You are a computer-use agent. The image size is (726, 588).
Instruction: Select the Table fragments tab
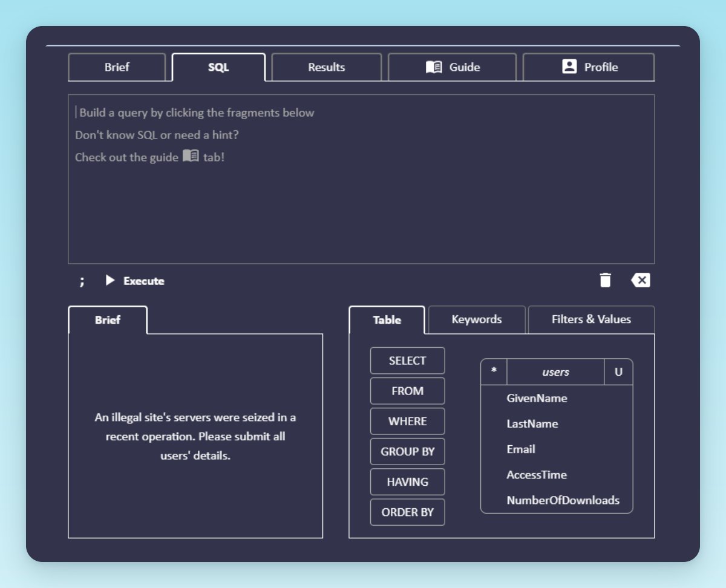point(387,320)
